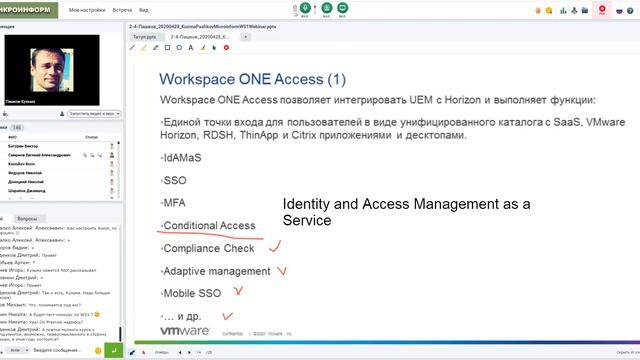Select the rectangle shape tool
640x360 pixels.
(167, 48)
